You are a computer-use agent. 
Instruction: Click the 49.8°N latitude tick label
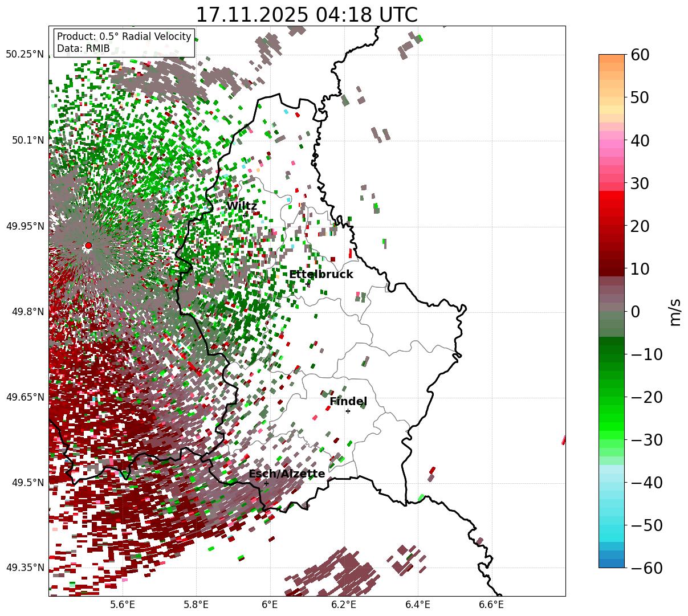tap(27, 312)
